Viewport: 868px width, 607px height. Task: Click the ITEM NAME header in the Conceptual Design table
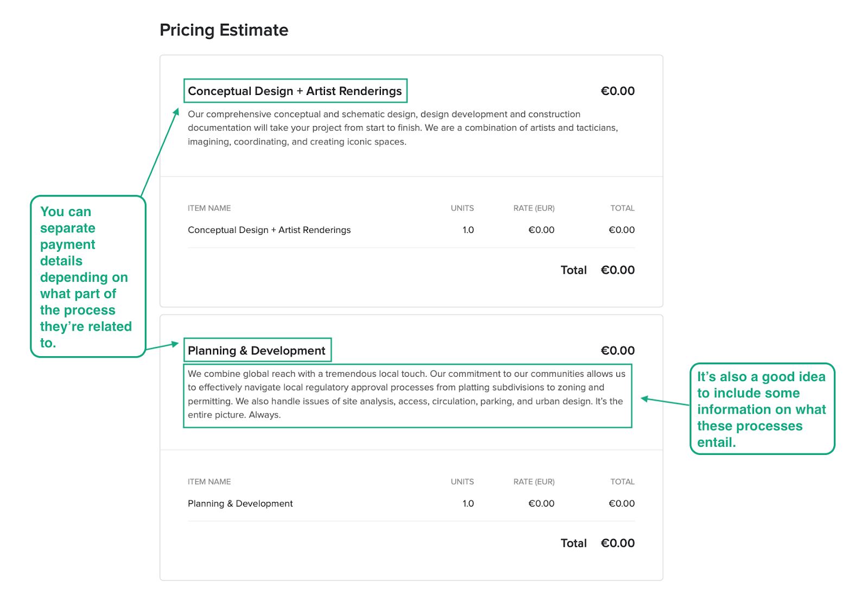[209, 208]
